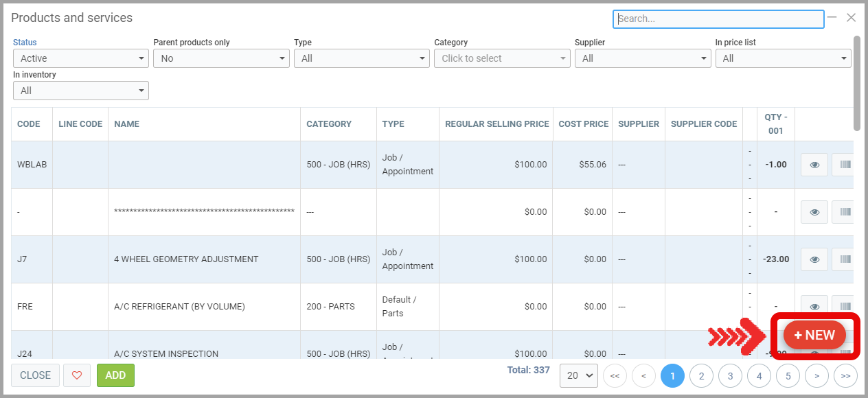868x398 pixels.
Task: Click the heart favorites icon button
Action: click(x=77, y=375)
